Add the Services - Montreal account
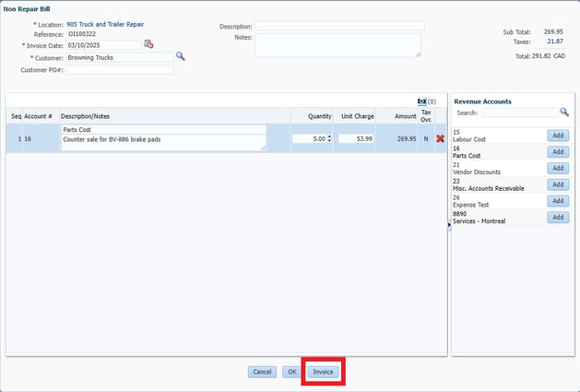 tap(557, 217)
